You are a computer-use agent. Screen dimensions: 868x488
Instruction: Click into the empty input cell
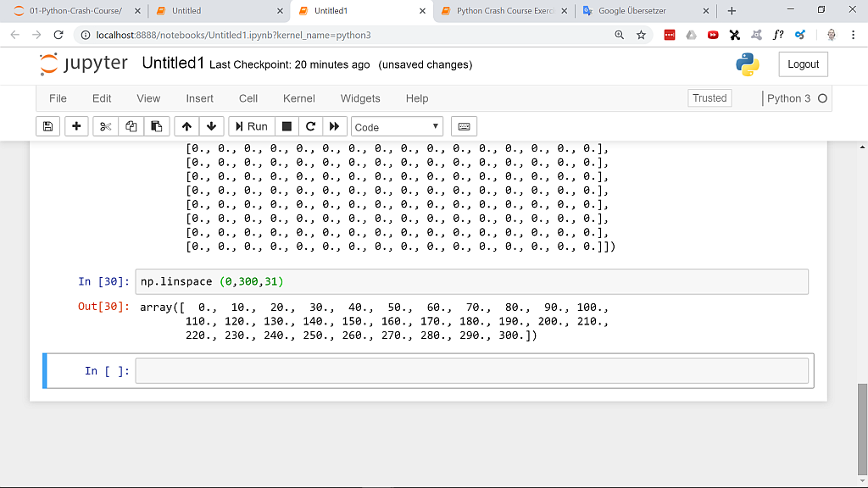pyautogui.click(x=471, y=371)
